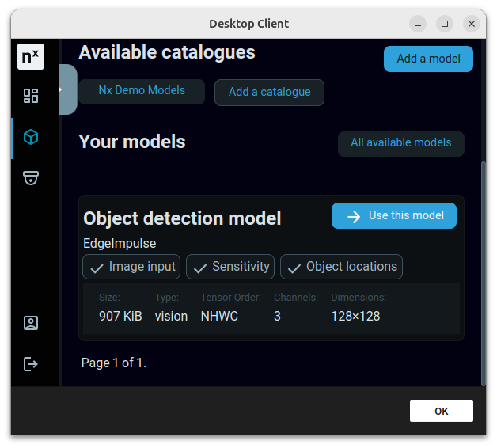Open the camera devices icon in sidebar

tap(31, 178)
